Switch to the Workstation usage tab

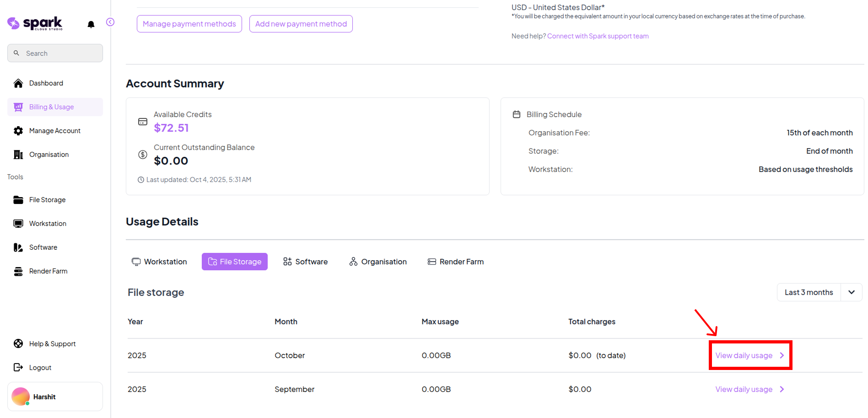click(x=160, y=262)
